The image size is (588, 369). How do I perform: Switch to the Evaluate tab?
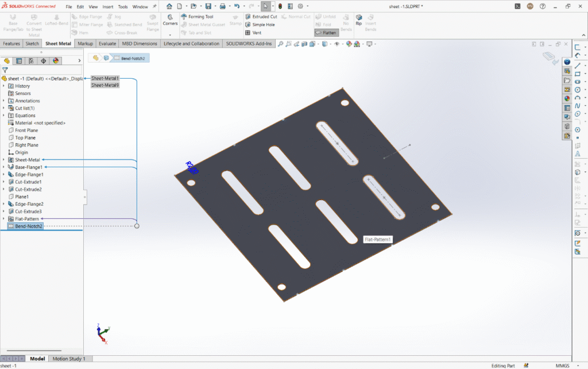(107, 44)
